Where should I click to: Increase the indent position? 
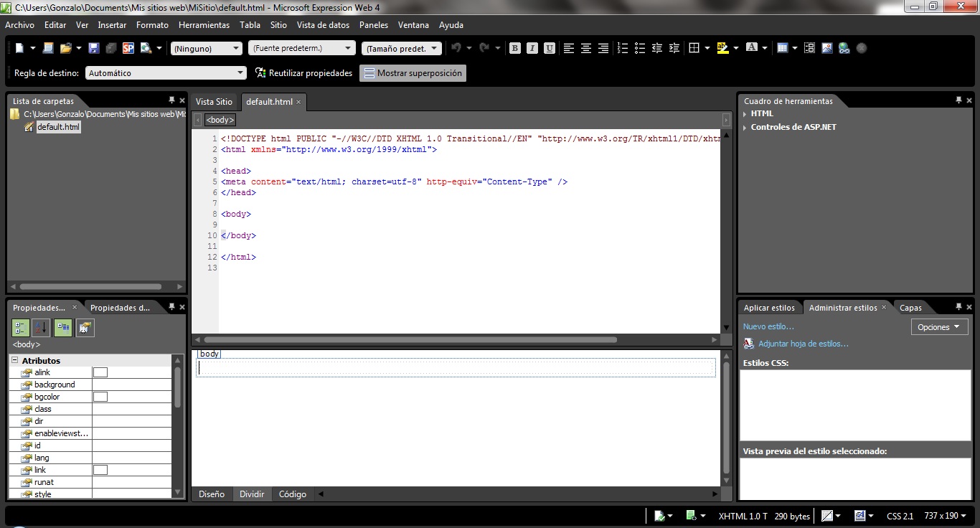click(x=674, y=48)
